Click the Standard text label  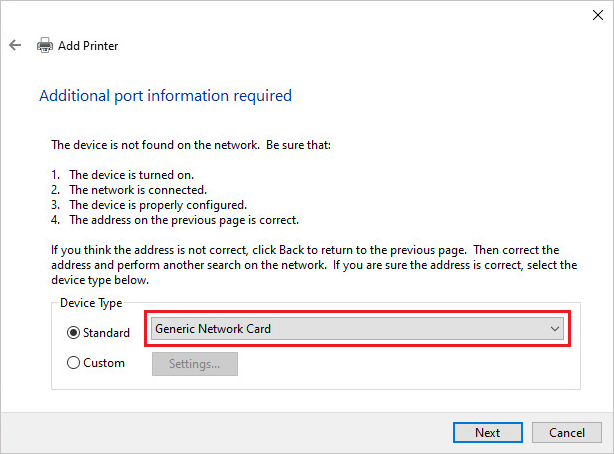[106, 333]
